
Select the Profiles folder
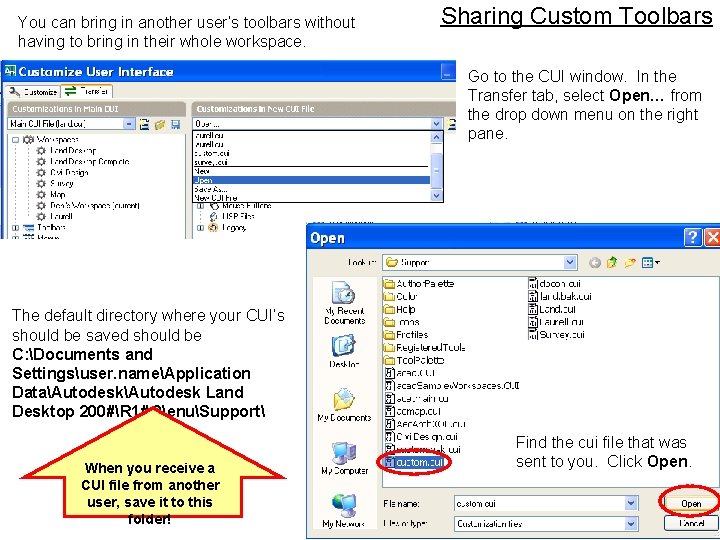click(406, 335)
